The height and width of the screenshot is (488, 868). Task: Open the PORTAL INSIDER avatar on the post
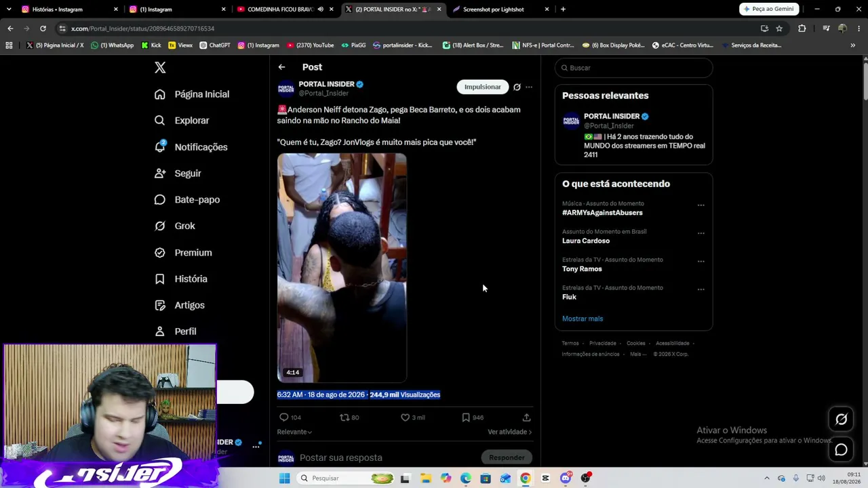coord(286,89)
